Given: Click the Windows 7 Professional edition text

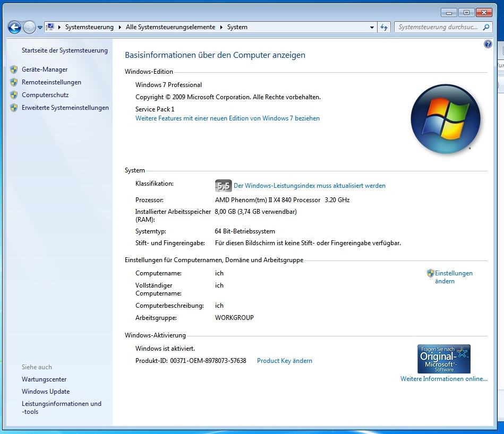Looking at the screenshot, I should 168,85.
